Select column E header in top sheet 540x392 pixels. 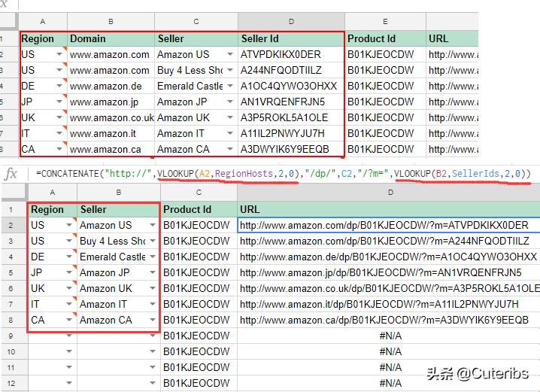[x=385, y=21]
